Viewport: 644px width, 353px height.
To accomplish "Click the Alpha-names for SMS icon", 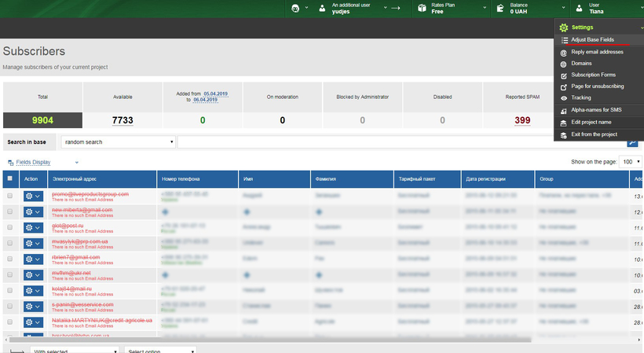I will tap(564, 111).
